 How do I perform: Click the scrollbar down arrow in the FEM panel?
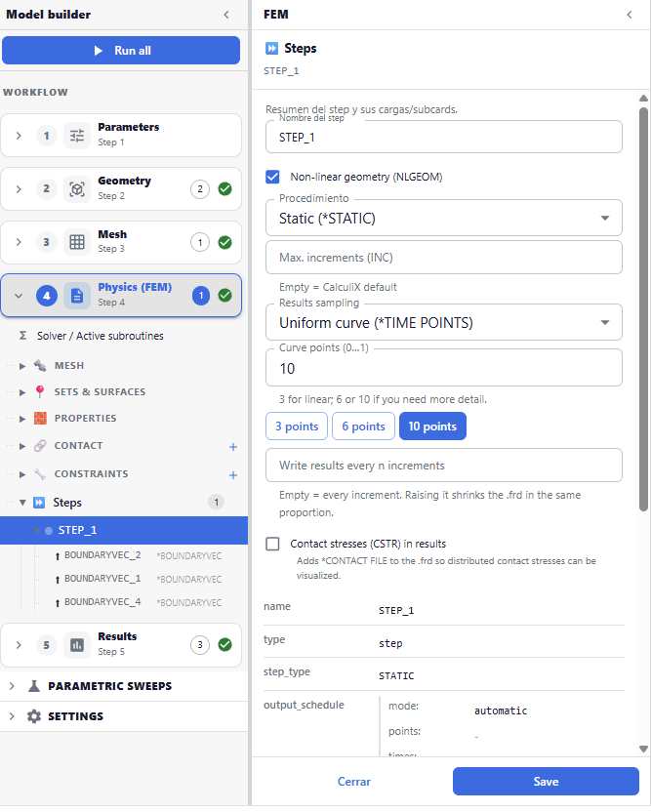coord(643,749)
